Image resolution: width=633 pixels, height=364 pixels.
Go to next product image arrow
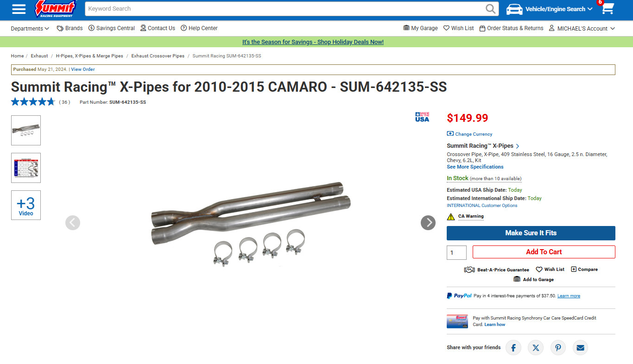click(x=428, y=223)
